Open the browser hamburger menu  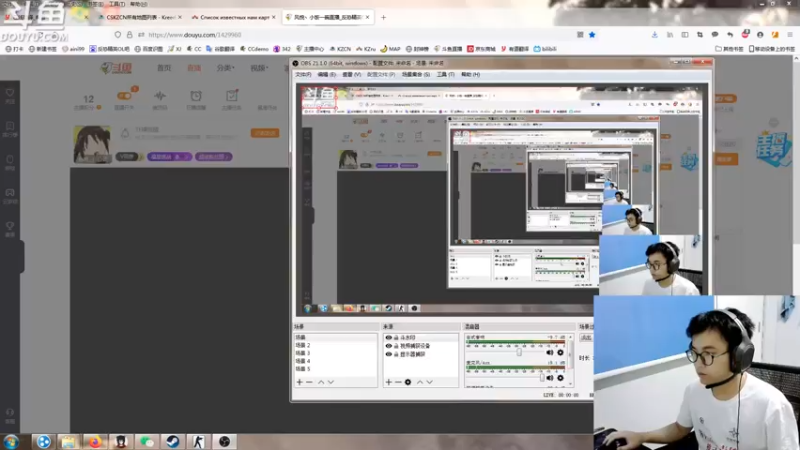point(790,35)
